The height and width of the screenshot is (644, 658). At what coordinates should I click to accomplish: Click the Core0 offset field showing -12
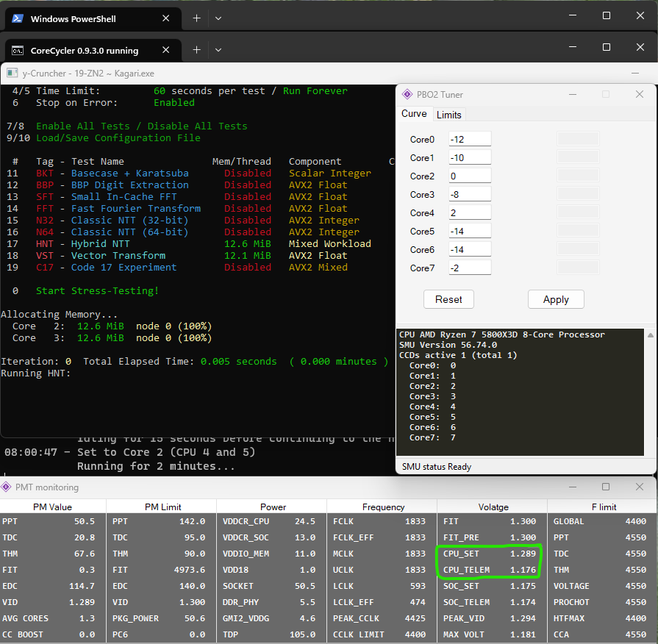pos(470,139)
